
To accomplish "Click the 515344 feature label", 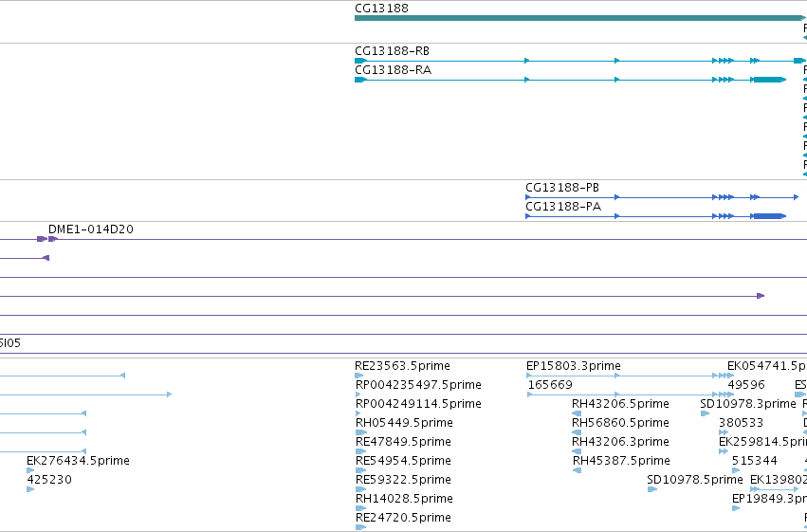I will [755, 461].
